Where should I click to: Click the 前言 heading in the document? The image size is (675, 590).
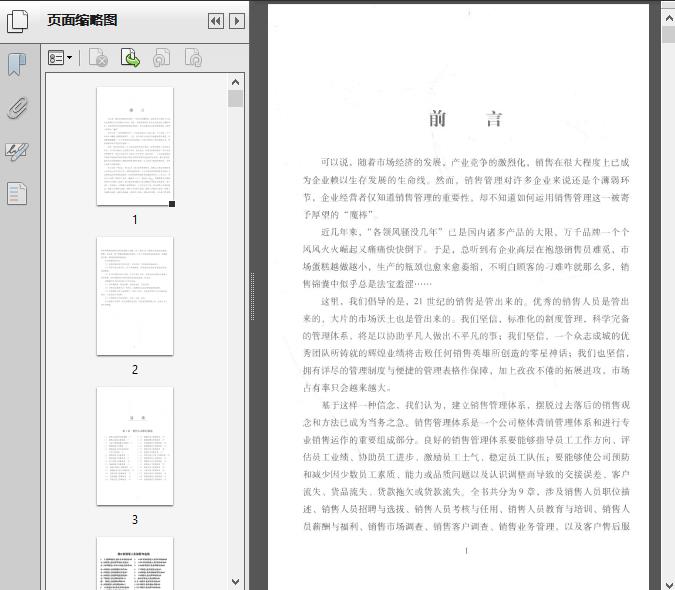[x=466, y=119]
